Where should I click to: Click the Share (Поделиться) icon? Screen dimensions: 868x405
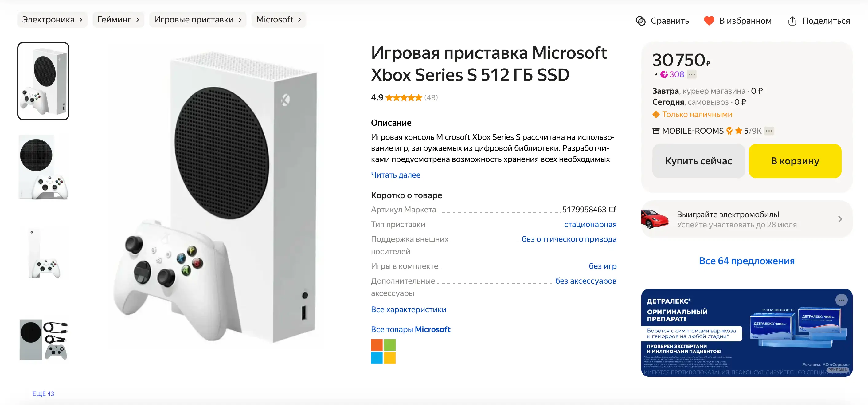(x=792, y=21)
